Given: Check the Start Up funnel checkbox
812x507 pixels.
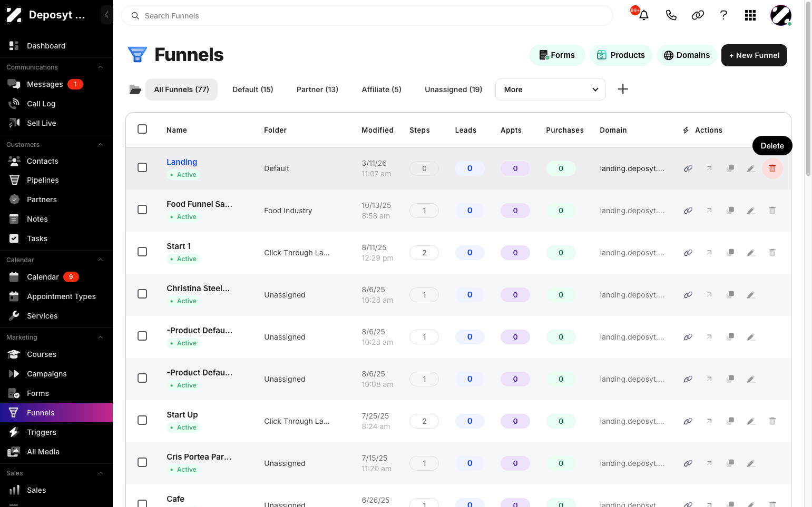Looking at the screenshot, I should point(142,420).
